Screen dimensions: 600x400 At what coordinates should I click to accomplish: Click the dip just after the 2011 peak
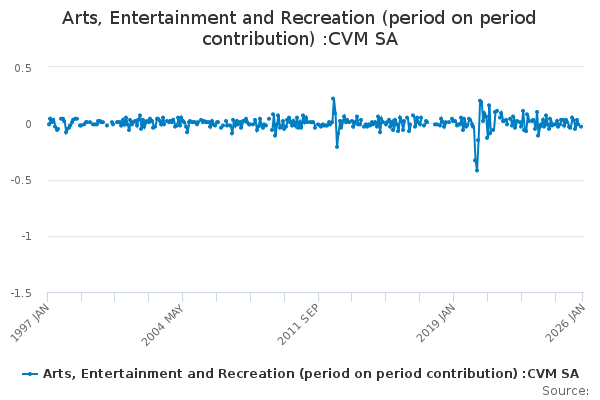point(337,147)
